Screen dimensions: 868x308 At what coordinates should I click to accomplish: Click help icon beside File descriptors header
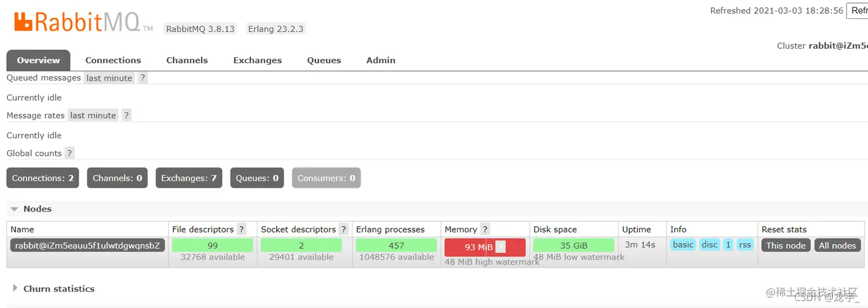pos(242,229)
